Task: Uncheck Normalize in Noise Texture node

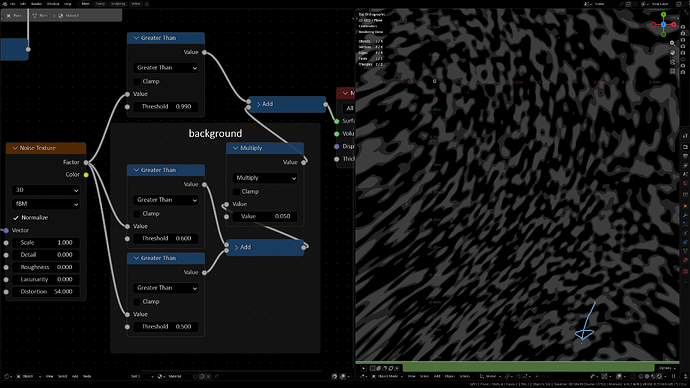Action: point(16,218)
